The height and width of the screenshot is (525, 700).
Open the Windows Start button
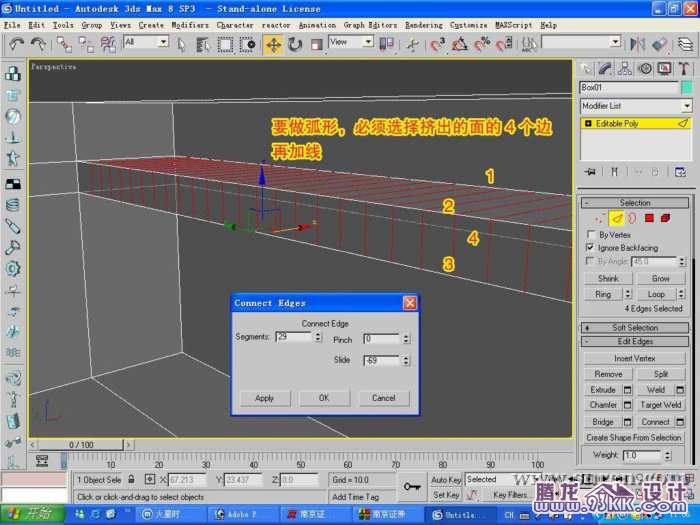[32, 514]
